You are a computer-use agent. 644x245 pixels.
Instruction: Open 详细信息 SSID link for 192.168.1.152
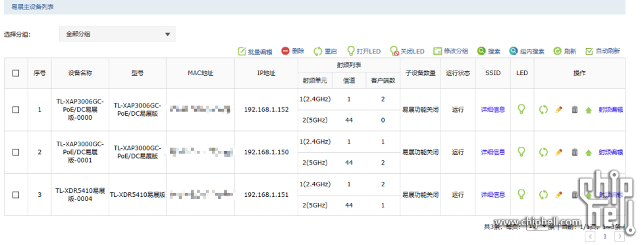493,110
